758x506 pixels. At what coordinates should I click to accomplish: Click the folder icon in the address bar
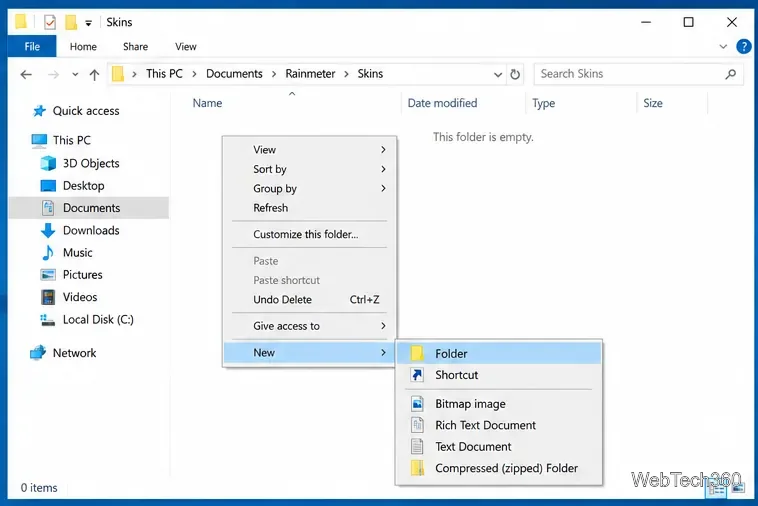pos(118,74)
